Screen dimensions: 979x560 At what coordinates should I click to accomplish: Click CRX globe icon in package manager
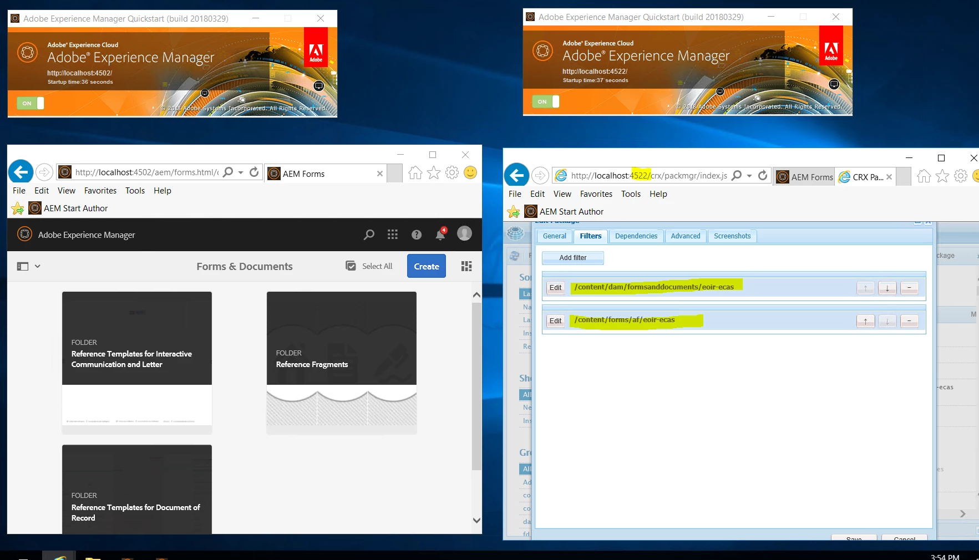click(515, 234)
